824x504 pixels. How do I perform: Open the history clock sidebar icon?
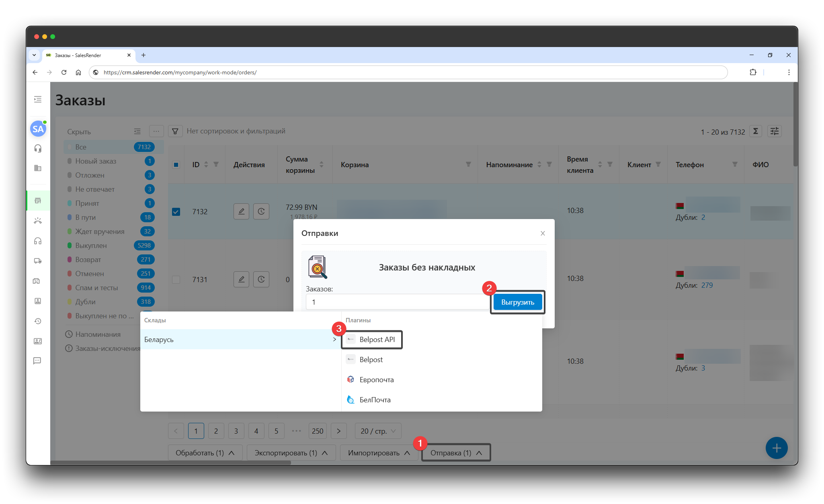[x=38, y=321]
